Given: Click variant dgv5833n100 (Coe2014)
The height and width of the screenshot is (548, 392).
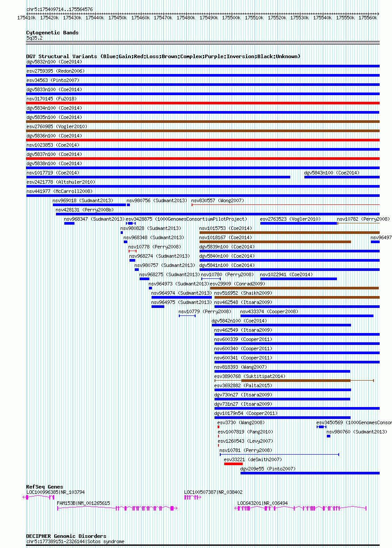Looking at the screenshot, I should point(203,94).
